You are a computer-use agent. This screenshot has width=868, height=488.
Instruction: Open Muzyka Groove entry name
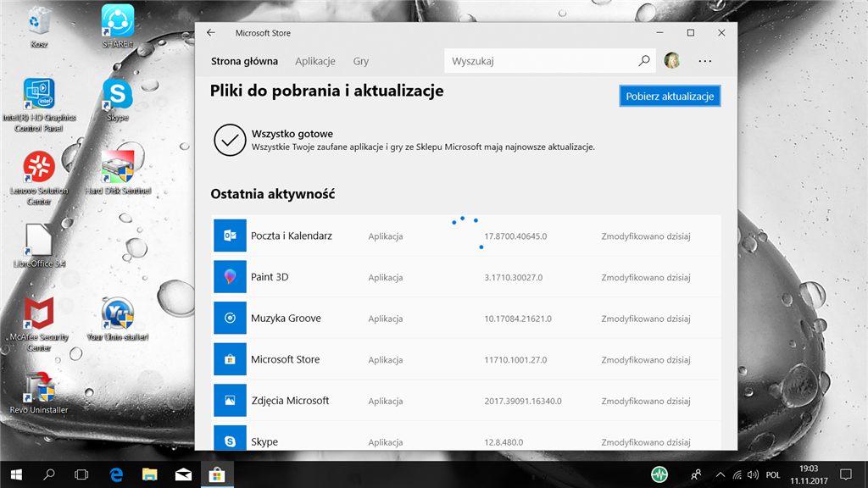click(x=286, y=319)
